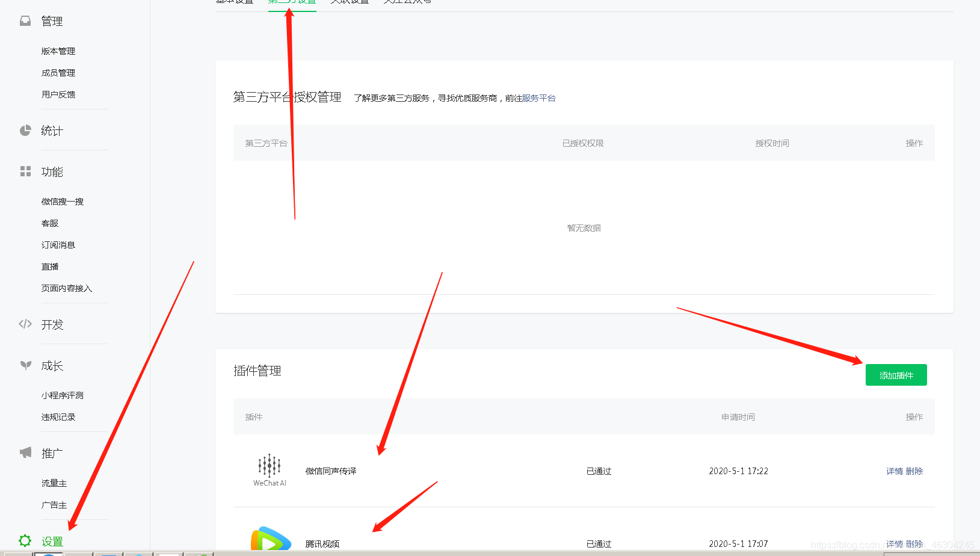Switch to the 关注公众号 tab
Viewport: 980px width, 556px height.
pos(408,2)
